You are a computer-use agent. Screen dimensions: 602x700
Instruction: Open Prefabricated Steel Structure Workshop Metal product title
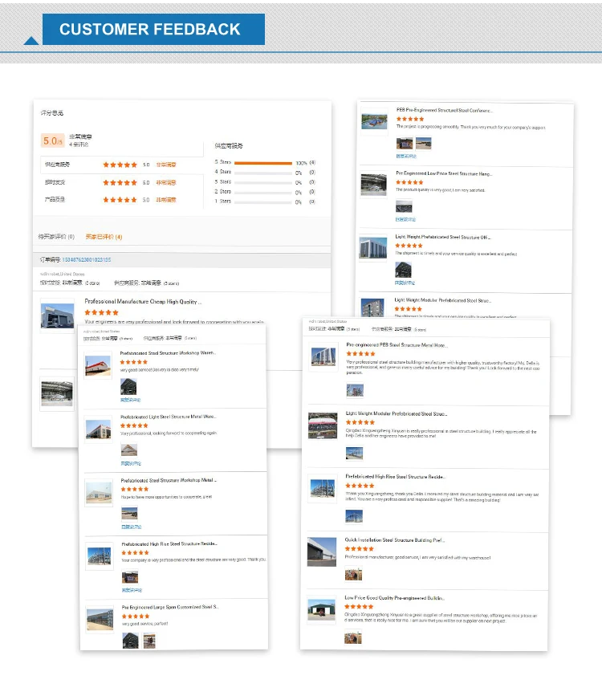click(x=169, y=480)
